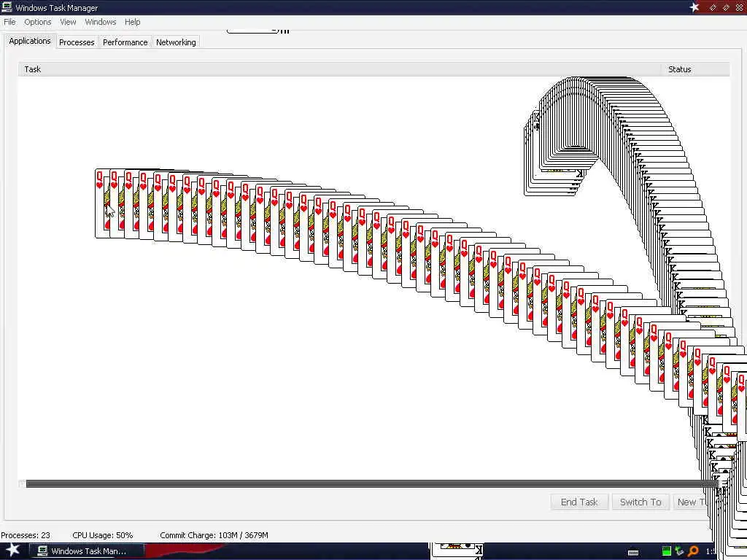747x560 pixels.
Task: Sort by the Task column header
Action: click(x=340, y=69)
